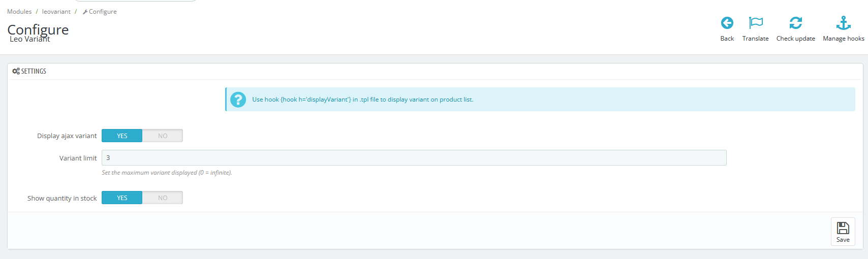Click the SETTINGS panel heading
The image size is (868, 259).
(34, 71)
